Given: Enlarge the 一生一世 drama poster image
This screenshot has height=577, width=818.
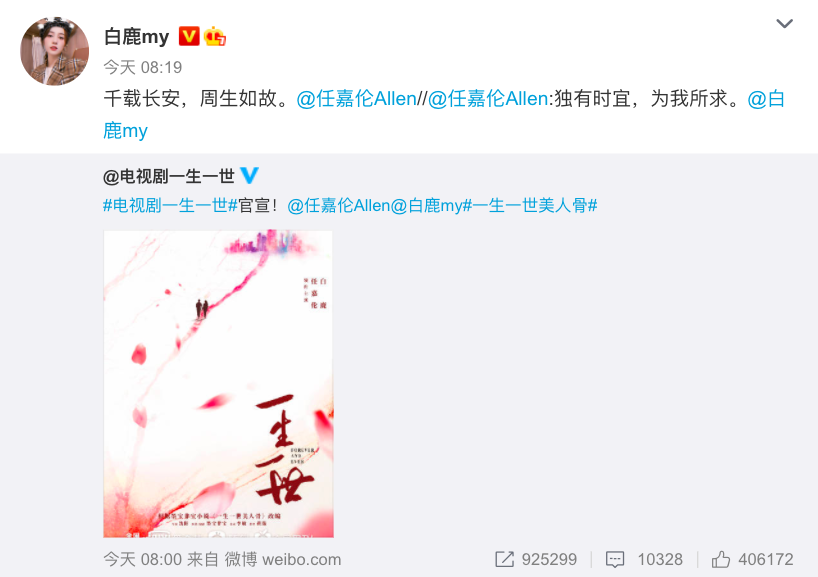Looking at the screenshot, I should point(218,384).
